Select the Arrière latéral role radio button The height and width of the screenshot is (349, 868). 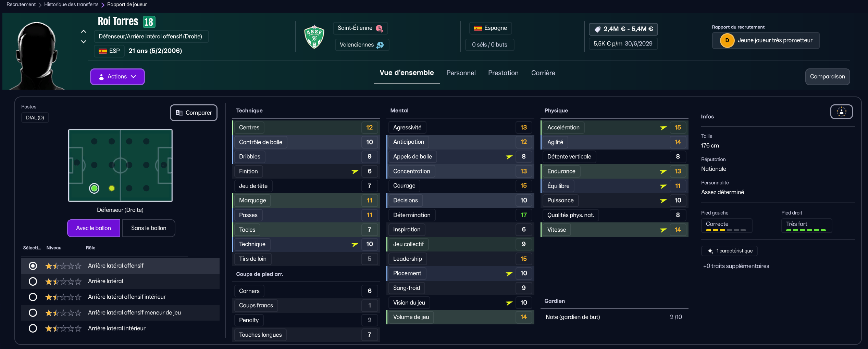[33, 281]
